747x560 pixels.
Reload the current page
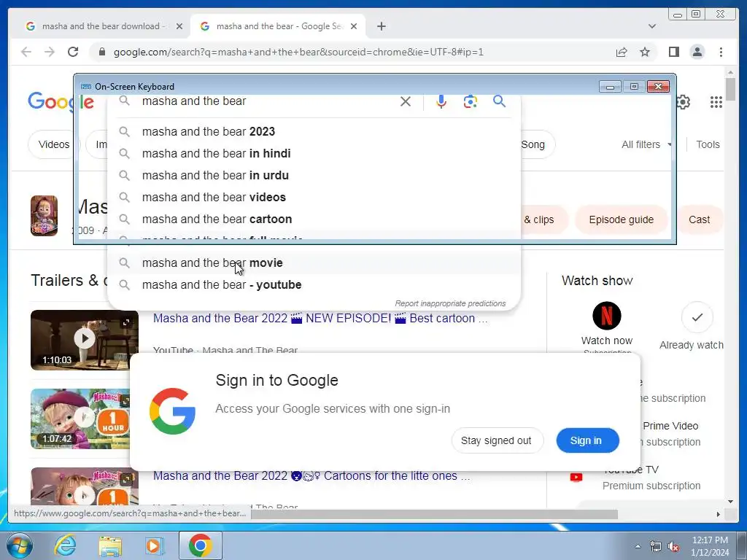coord(73,52)
